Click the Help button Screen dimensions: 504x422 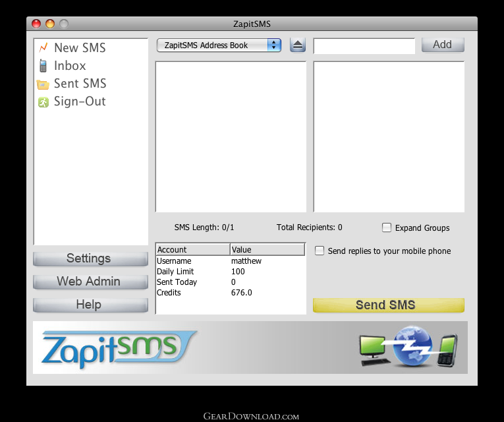[90, 305]
